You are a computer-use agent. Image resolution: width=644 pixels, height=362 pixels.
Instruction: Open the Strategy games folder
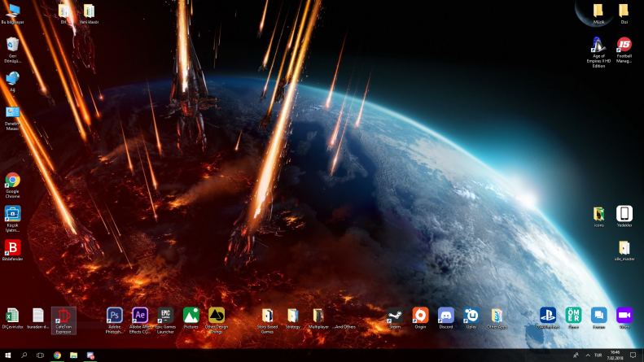pos(293,318)
